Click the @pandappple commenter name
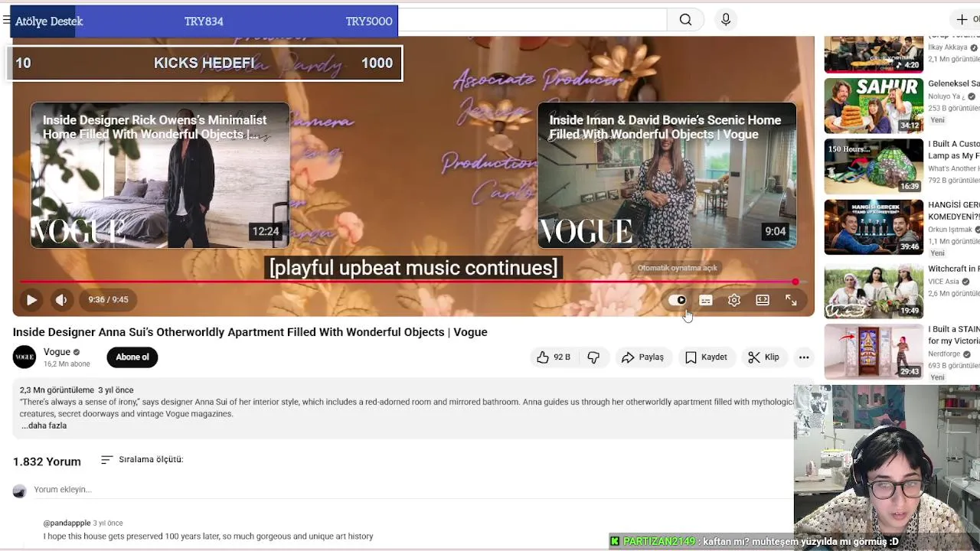 tap(67, 523)
